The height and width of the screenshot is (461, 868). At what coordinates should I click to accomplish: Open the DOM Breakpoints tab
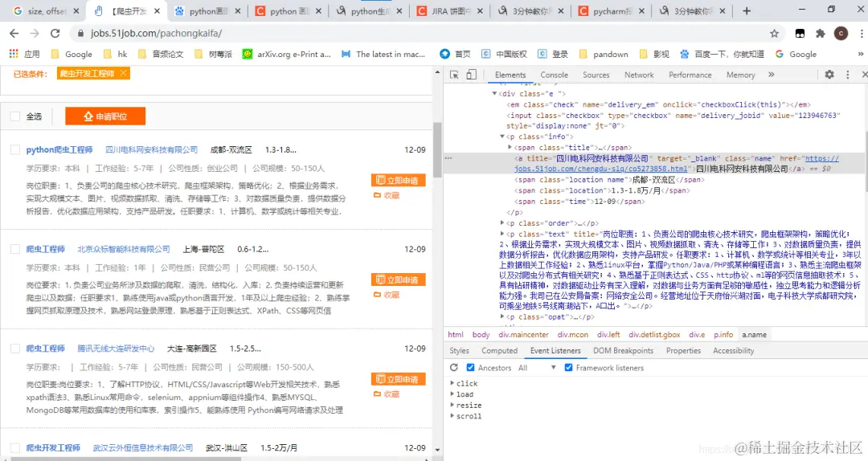[x=623, y=350]
